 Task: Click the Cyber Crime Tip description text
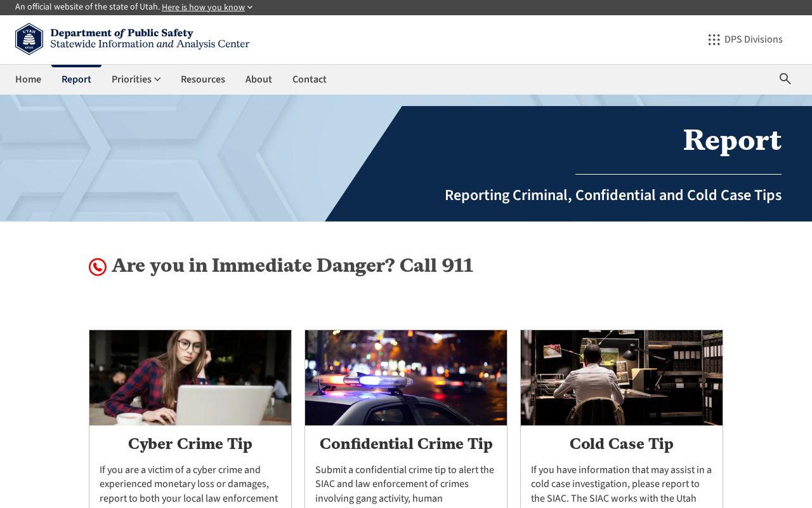[x=189, y=485]
